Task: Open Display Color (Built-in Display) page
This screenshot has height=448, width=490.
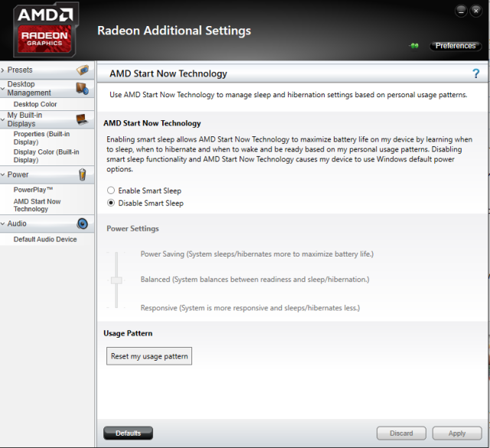Action: tap(46, 155)
